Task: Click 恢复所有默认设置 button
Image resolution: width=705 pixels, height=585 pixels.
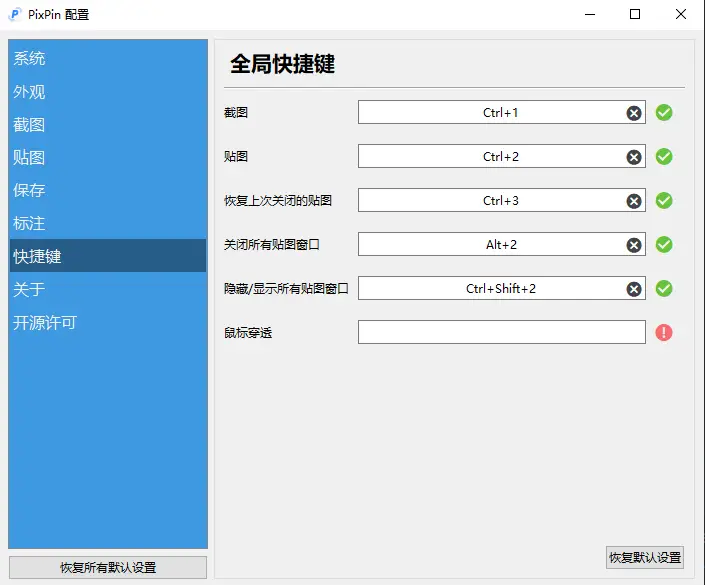Action: point(108,567)
